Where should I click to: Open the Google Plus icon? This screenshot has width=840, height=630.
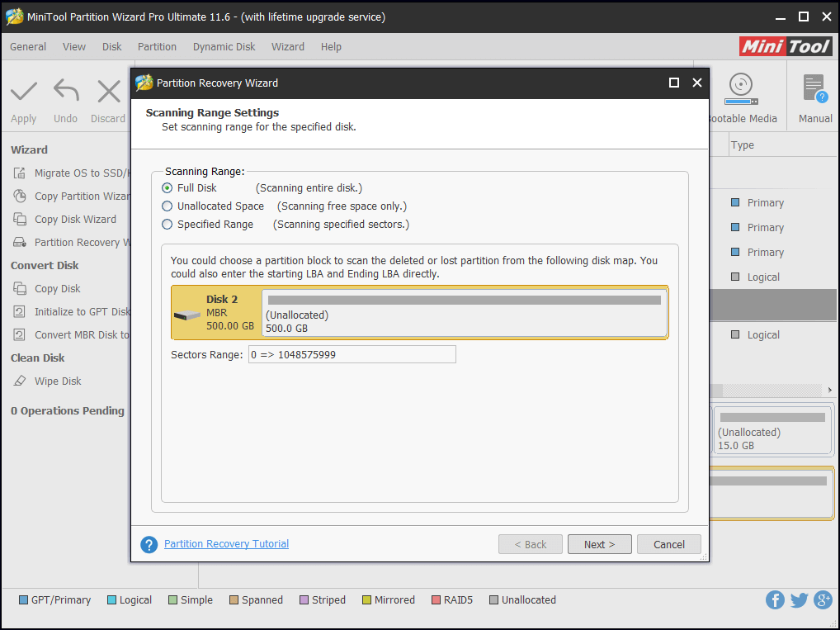pos(823,599)
